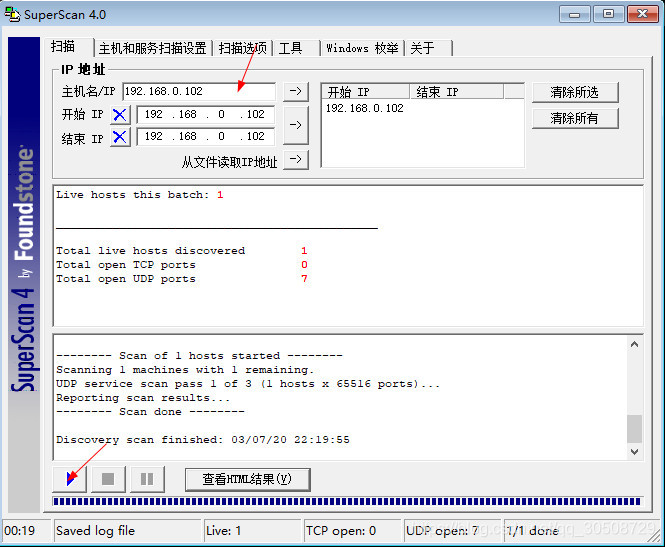Click the 00:19 elapsed time in status bar
665x547 pixels.
(x=26, y=531)
